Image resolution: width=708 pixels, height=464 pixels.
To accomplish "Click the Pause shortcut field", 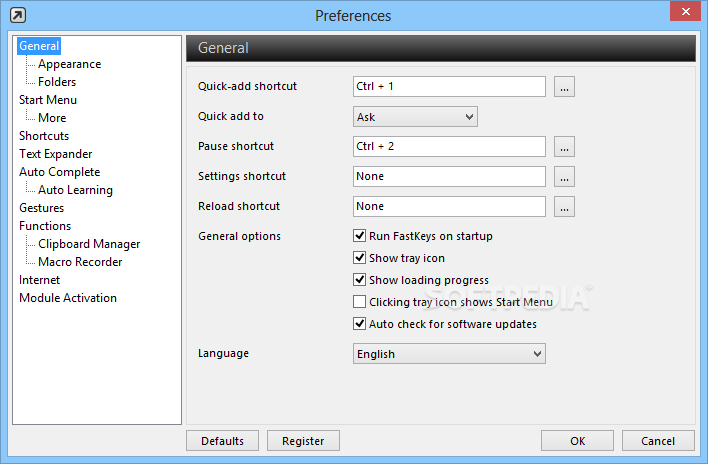I will [x=449, y=146].
